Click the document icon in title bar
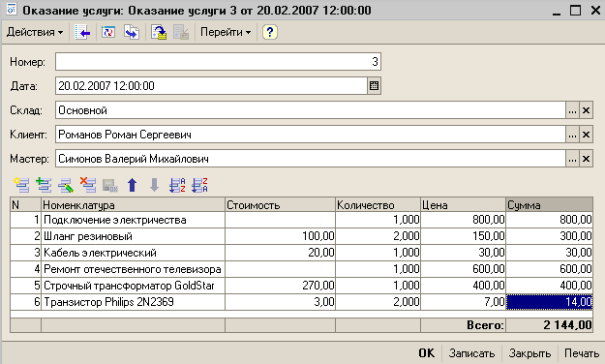Image resolution: width=605 pixels, height=364 pixels. click(x=12, y=10)
